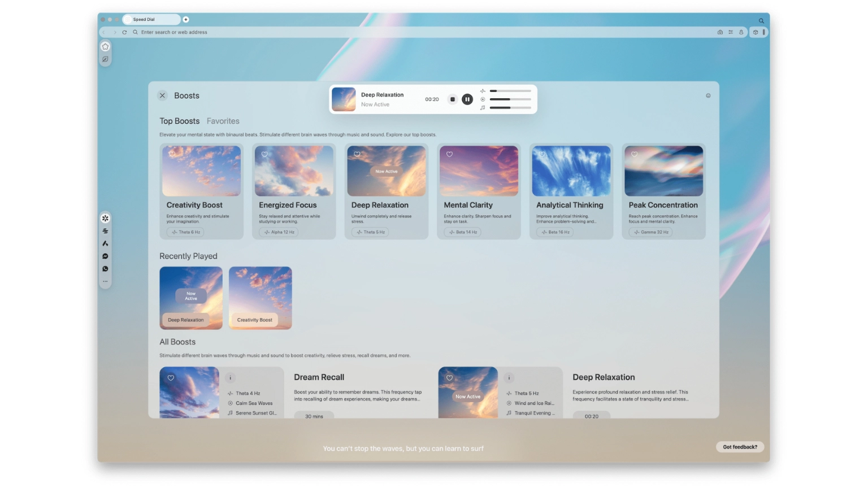Toggle heart on Mental Clarity card
This screenshot has height=488, width=868.
pos(450,154)
